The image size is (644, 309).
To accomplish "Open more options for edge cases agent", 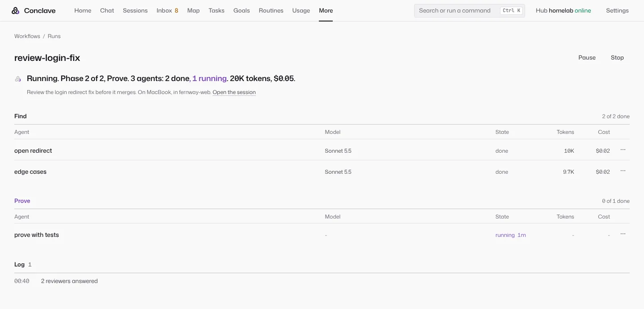I will (623, 171).
